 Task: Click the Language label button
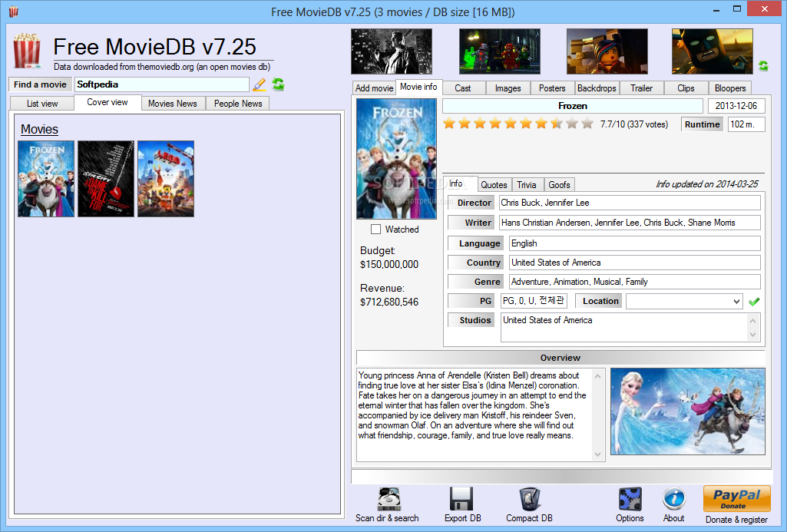[x=475, y=243]
